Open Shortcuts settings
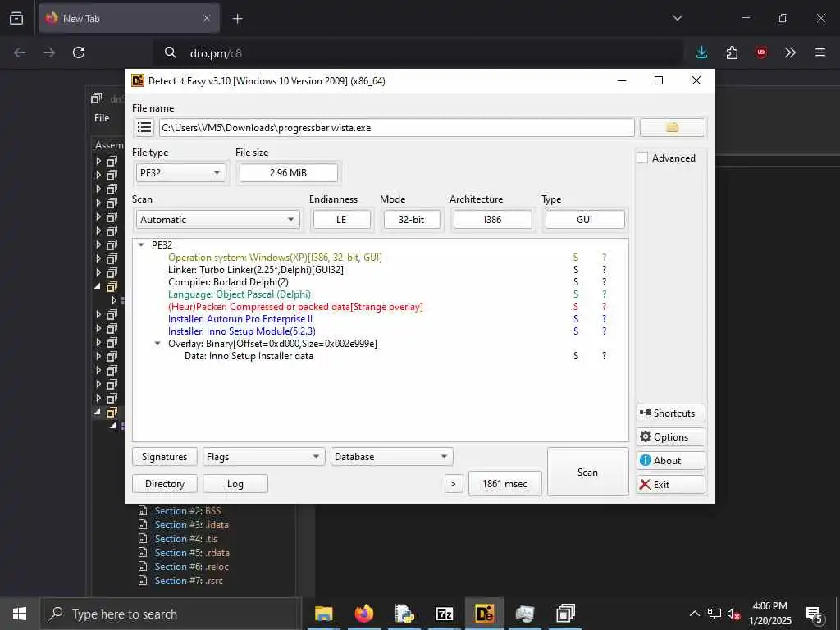The width and height of the screenshot is (840, 630). pyautogui.click(x=671, y=413)
